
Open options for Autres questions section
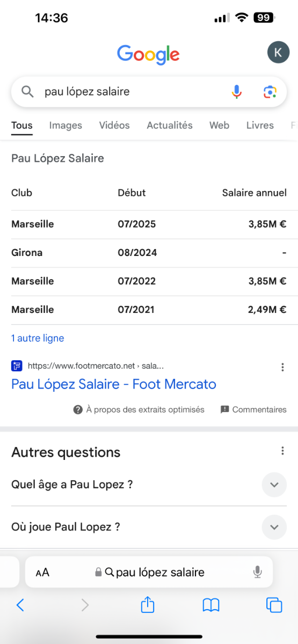pyautogui.click(x=282, y=451)
